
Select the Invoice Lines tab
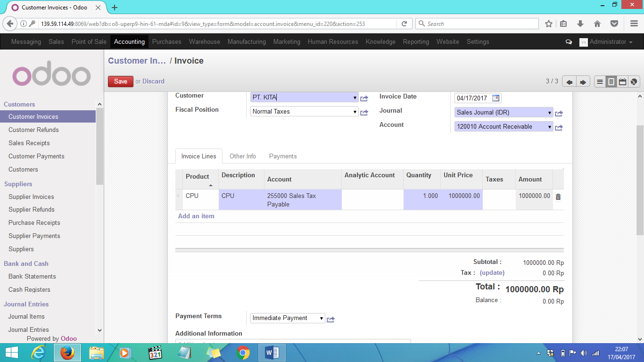(198, 156)
